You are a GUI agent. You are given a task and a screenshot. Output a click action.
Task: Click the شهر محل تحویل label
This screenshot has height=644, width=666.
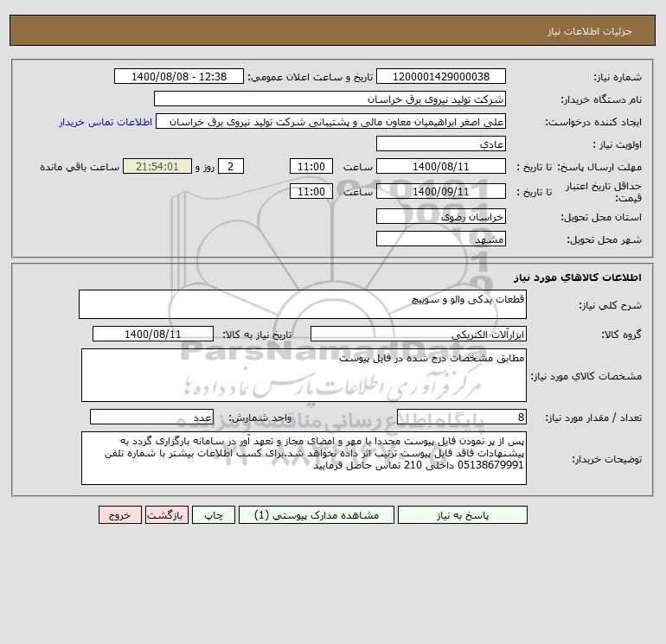tap(605, 239)
